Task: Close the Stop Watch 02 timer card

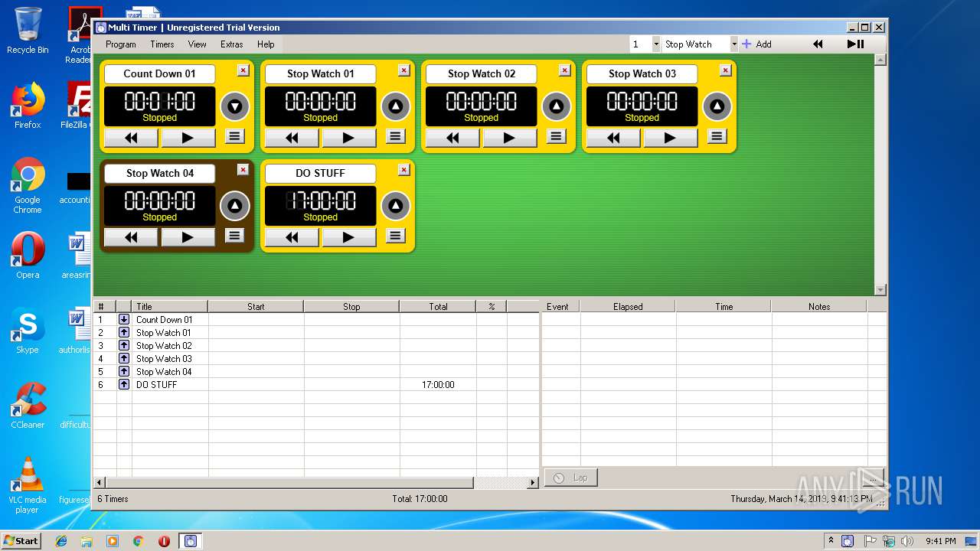Action: point(564,70)
